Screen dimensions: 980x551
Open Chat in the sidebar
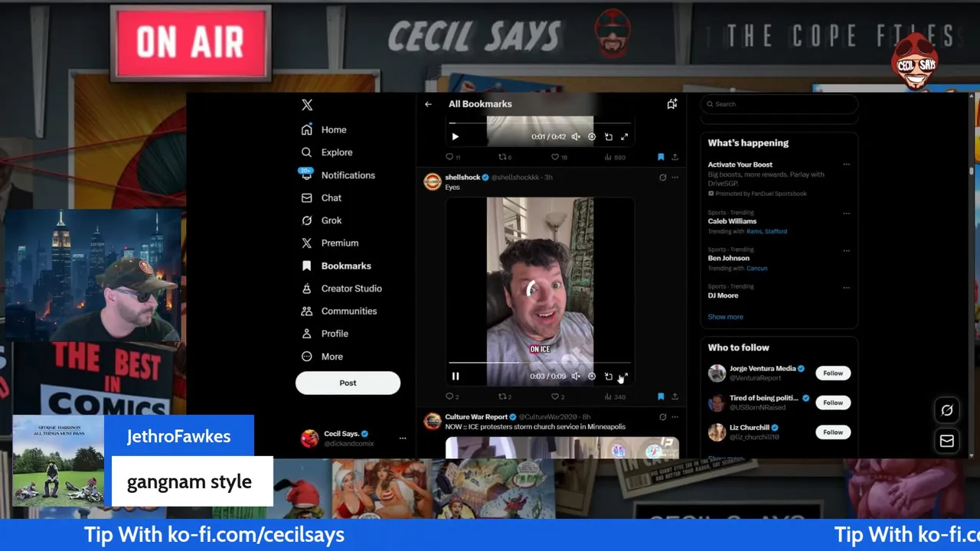click(x=322, y=197)
